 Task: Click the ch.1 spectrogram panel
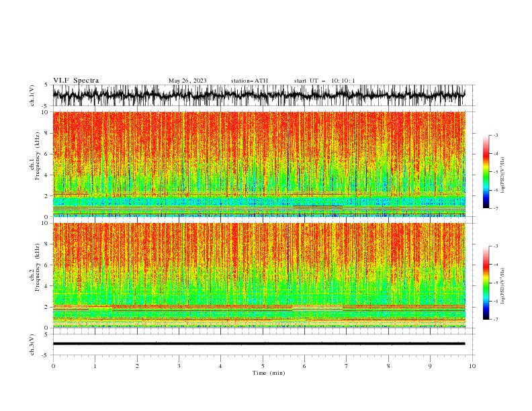pos(259,164)
